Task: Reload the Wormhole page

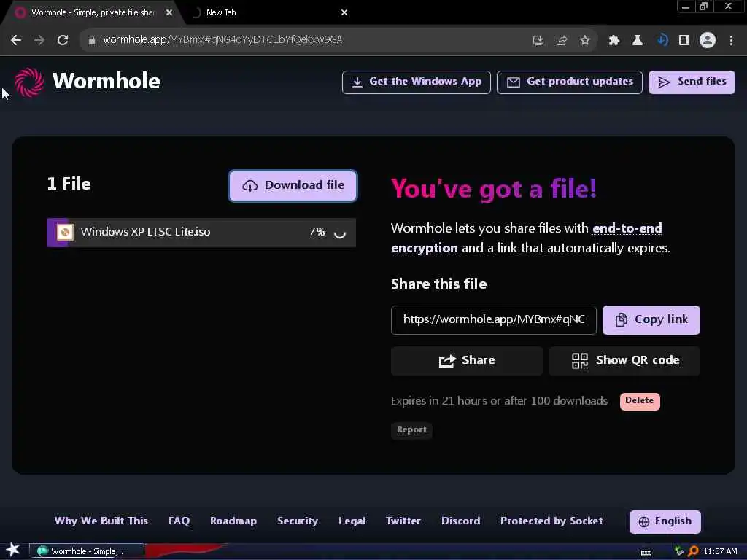Action: [x=63, y=40]
